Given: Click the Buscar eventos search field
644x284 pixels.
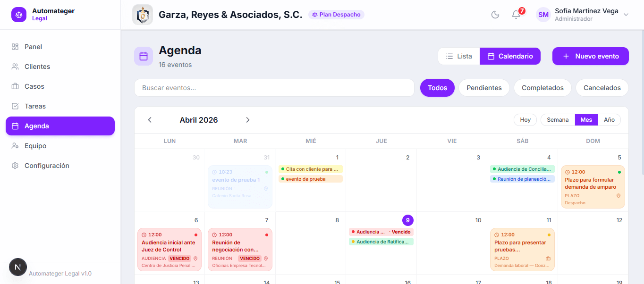Looking at the screenshot, I should [274, 88].
